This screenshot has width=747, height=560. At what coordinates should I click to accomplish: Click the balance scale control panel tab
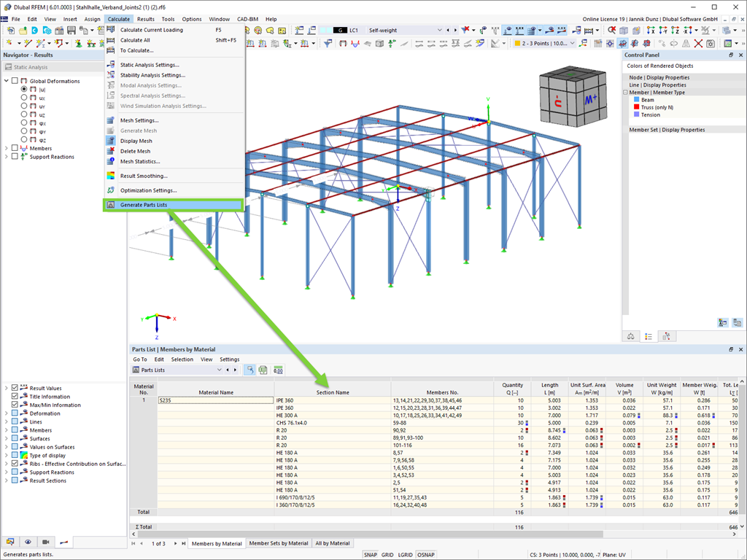631,336
